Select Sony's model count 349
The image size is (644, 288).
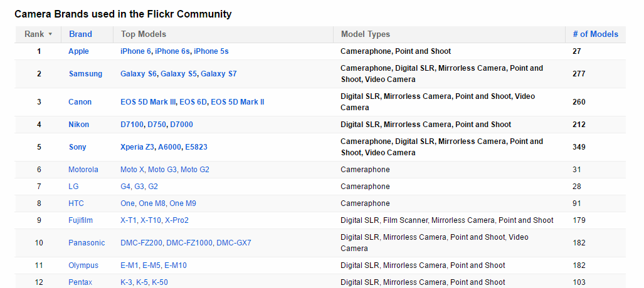coord(579,147)
